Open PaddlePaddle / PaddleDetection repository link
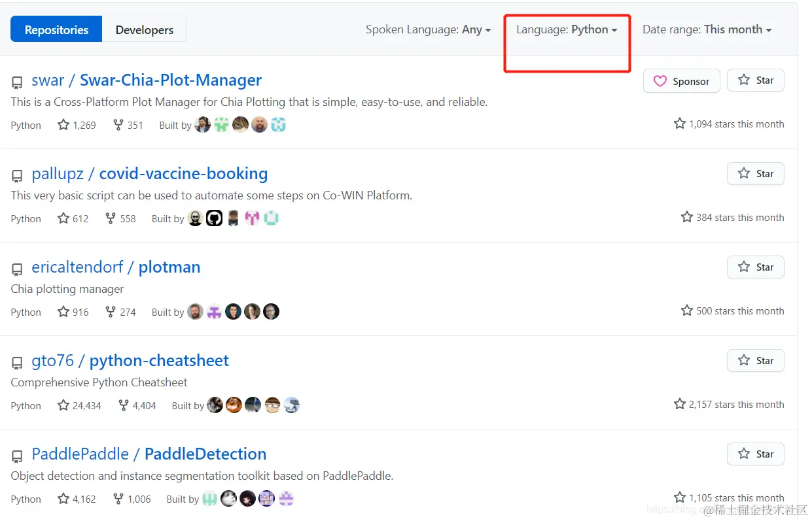This screenshot has height=521, width=812. pyautogui.click(x=149, y=454)
